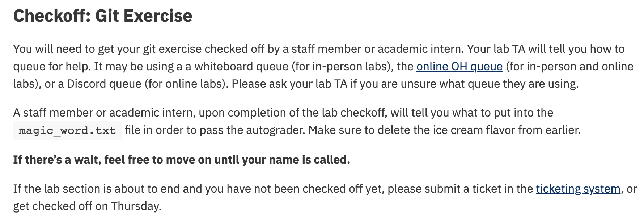Image resolution: width=644 pixels, height=223 pixels.
Task: Click the magic_word.txt inline code text
Action: (x=67, y=130)
